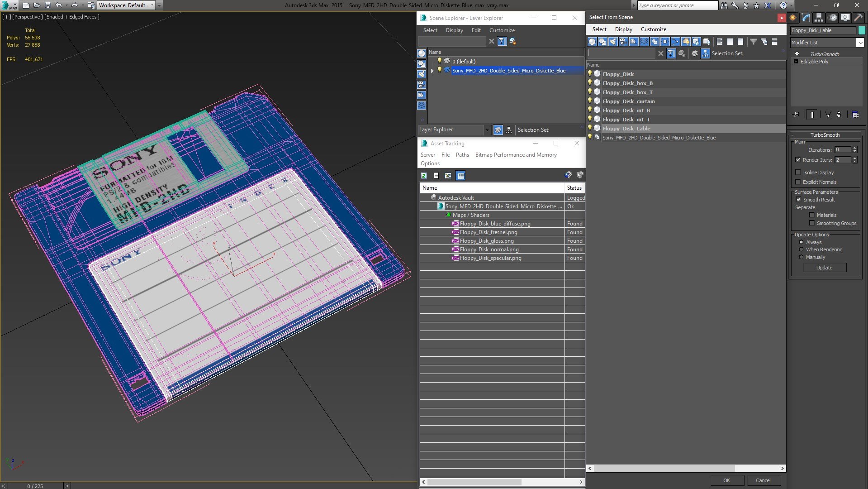Save the scene with the floppy icon
This screenshot has width=868, height=489.
click(x=47, y=5)
